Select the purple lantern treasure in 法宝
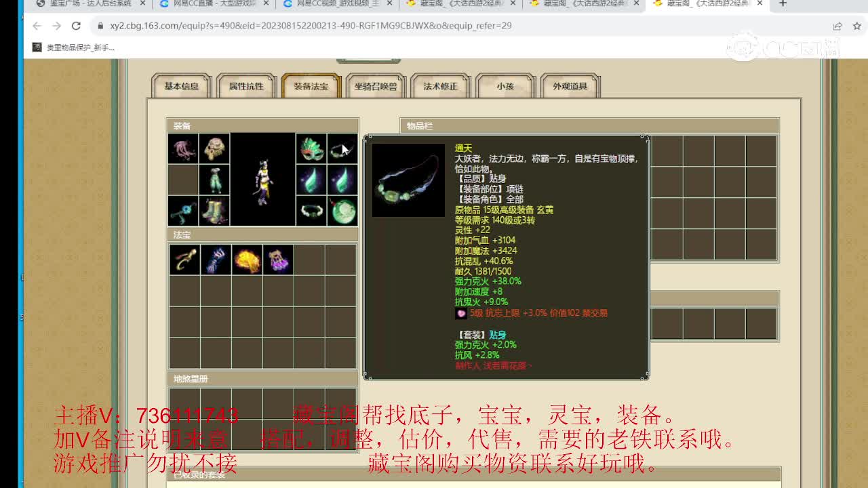 point(278,260)
